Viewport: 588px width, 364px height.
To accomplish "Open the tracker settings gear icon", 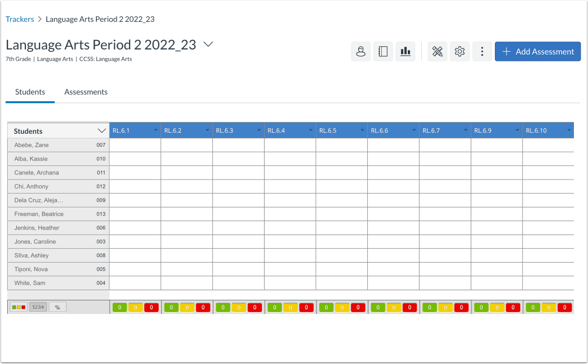I will click(x=460, y=51).
